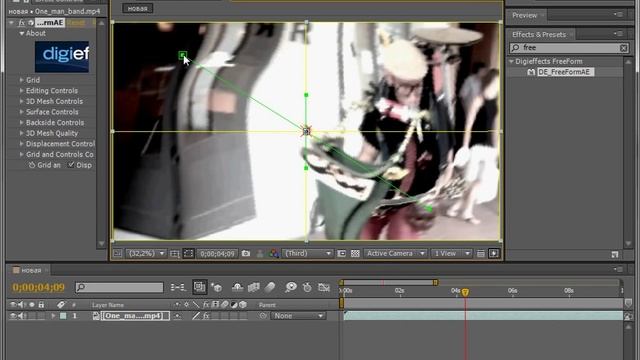
Task: Toggle Hide Shy Layers icon
Action: [237, 287]
